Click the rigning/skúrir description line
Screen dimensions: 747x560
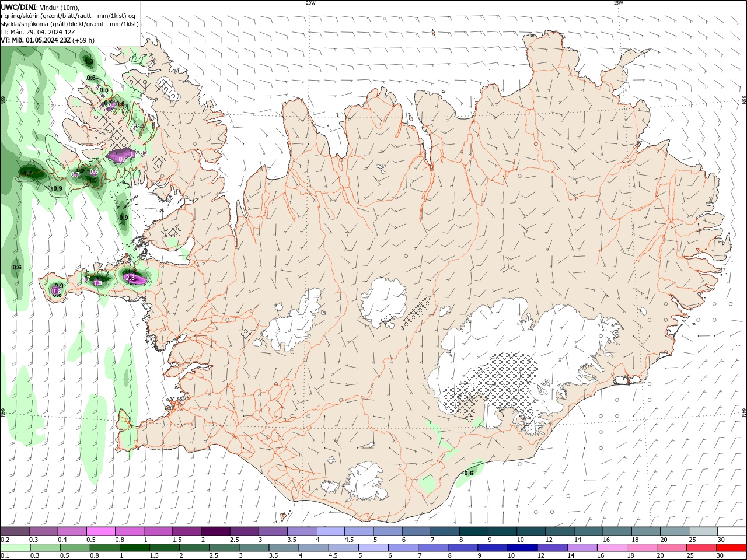[68, 15]
